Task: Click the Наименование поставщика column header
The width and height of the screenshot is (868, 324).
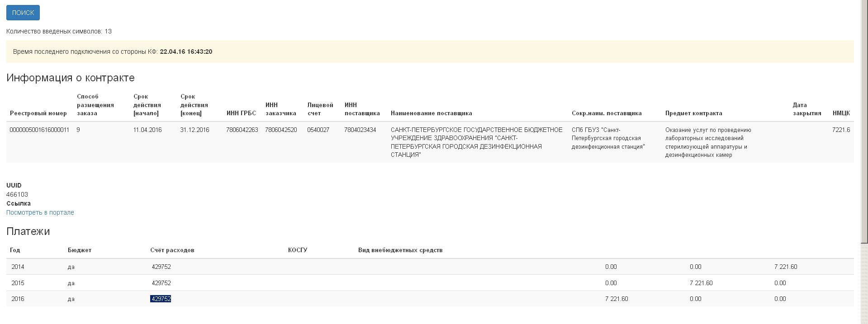Action: (x=431, y=113)
